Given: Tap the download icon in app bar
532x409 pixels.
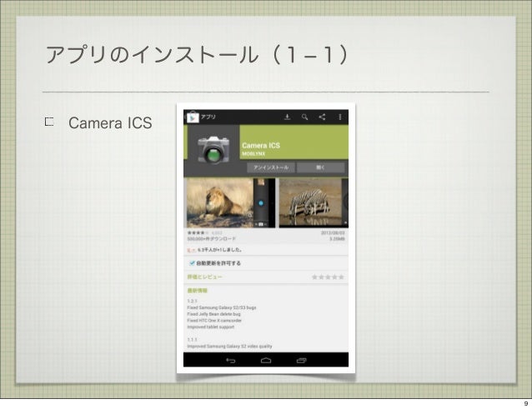Looking at the screenshot, I should [x=287, y=117].
